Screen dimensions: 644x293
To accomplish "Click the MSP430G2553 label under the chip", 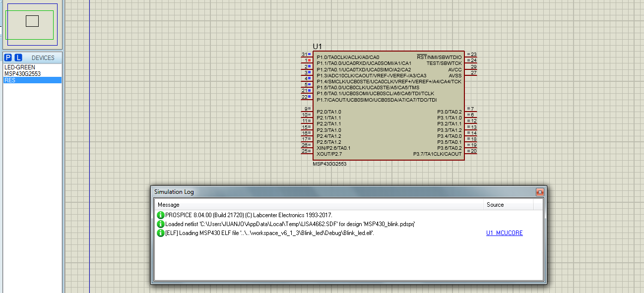I will point(329,164).
